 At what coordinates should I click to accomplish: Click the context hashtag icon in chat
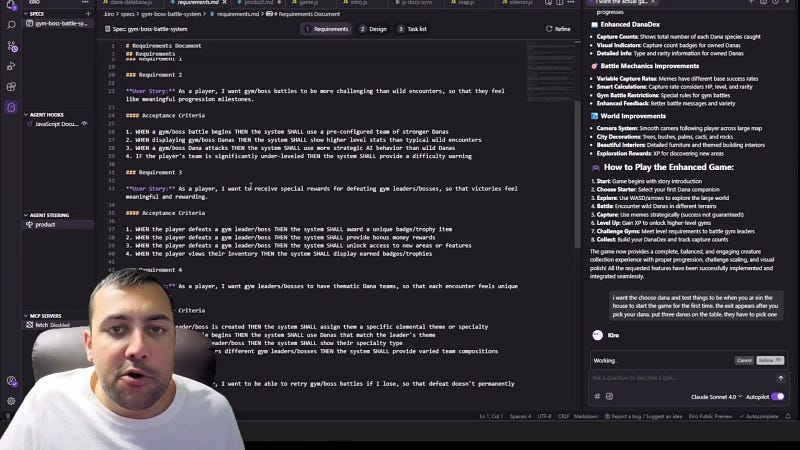coord(597,396)
